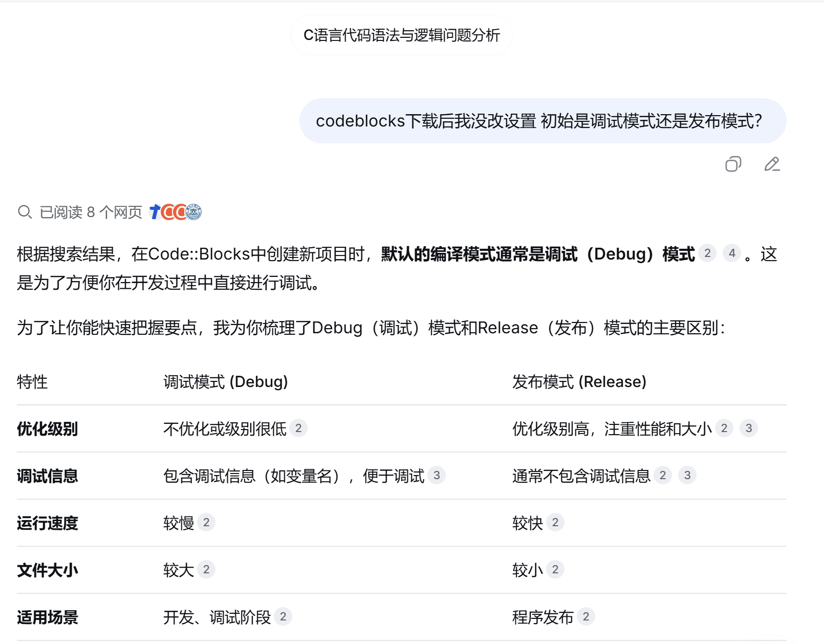Viewport: 824px width, 644px height.
Task: Click citation 2 after 较快 in 运行速度 row
Action: coord(555,522)
